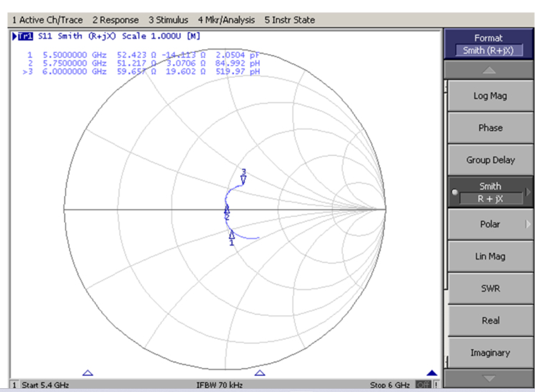This screenshot has width=535, height=392.
Task: Select the SWR format
Action: click(x=490, y=288)
